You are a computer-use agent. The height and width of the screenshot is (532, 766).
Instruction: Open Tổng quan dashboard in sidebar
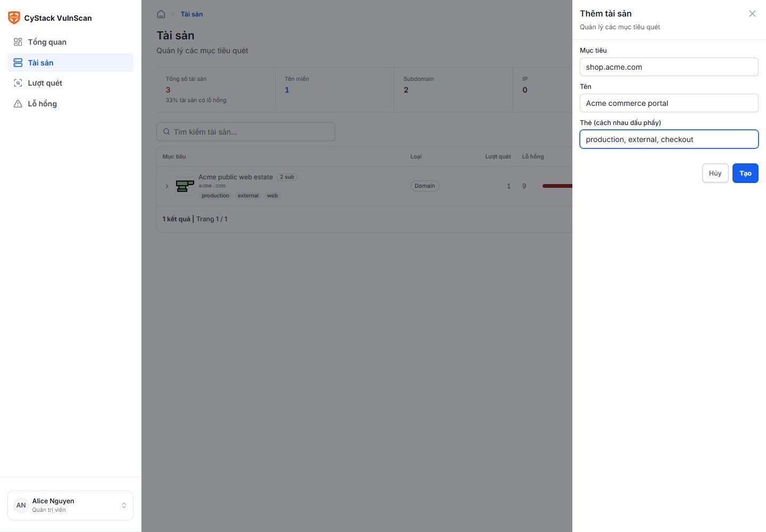70,42
